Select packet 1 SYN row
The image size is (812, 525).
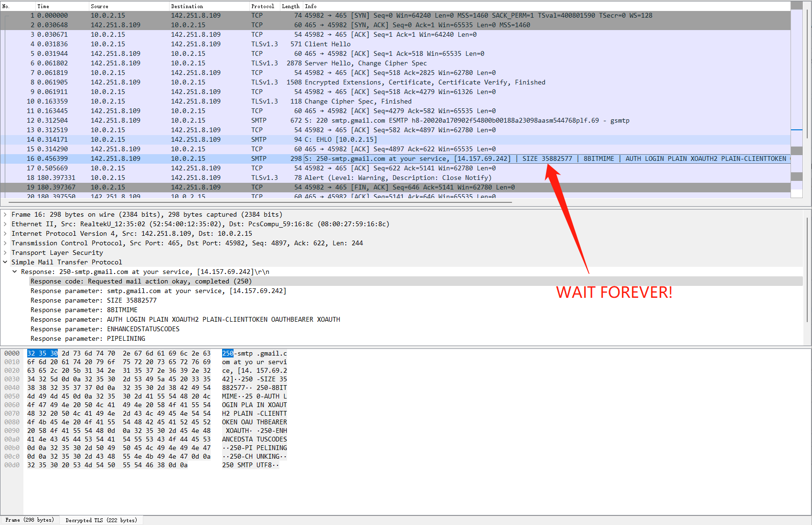tap(395, 16)
